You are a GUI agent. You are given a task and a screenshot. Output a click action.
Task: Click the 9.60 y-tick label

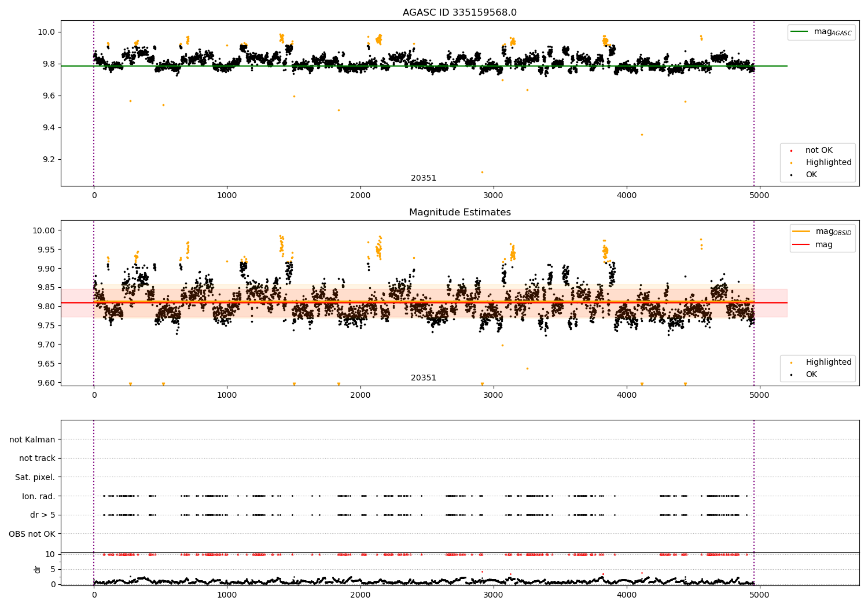coord(46,383)
